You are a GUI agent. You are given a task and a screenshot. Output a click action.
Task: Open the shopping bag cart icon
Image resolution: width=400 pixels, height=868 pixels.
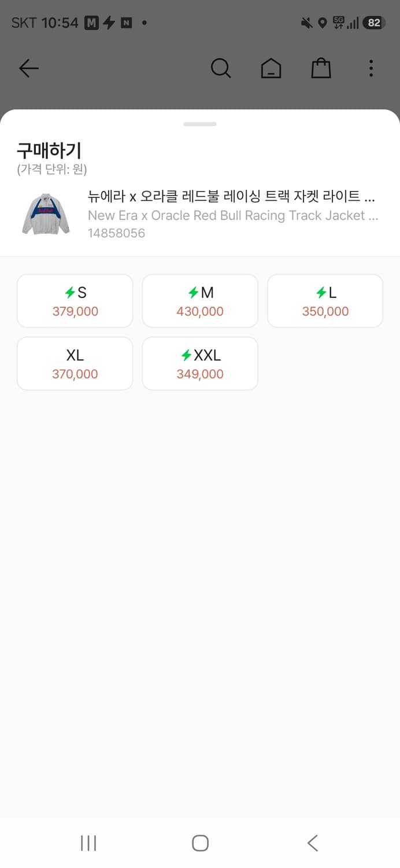click(x=321, y=68)
